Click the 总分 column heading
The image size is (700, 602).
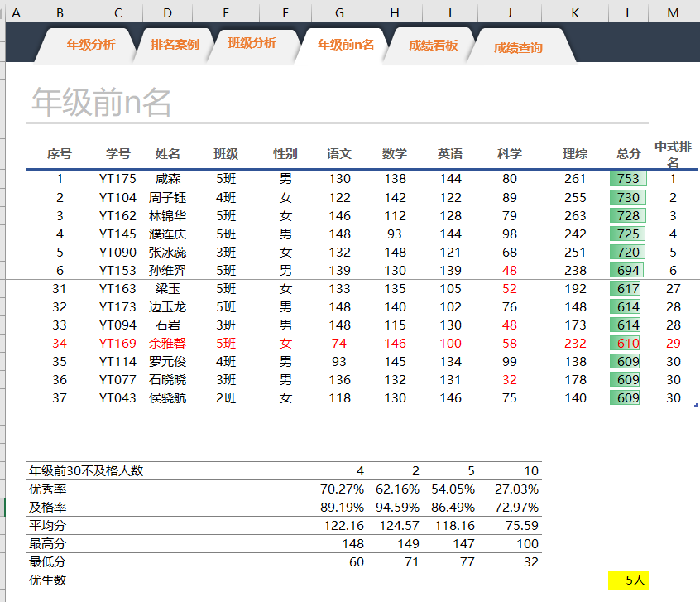click(x=629, y=154)
